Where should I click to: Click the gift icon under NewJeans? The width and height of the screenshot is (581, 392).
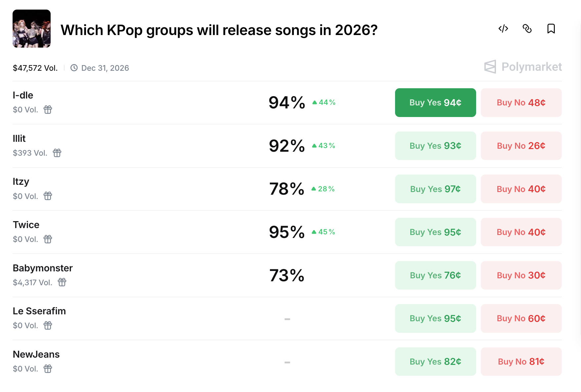pyautogui.click(x=48, y=369)
